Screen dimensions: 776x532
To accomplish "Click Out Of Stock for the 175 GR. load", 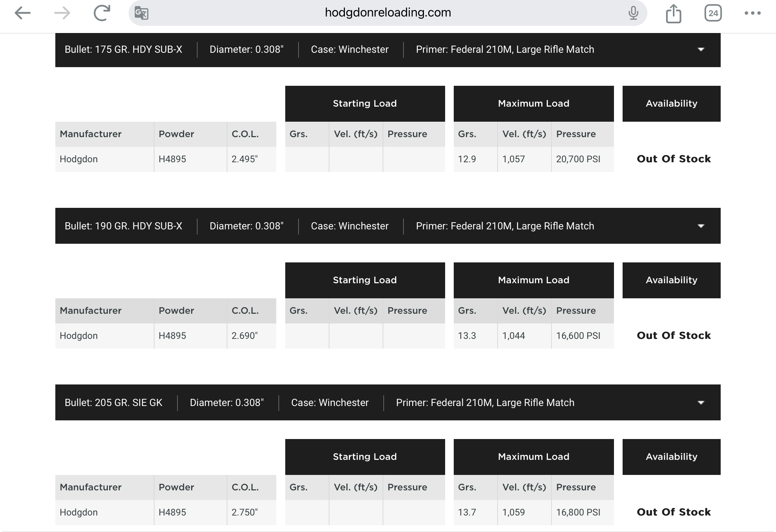I will (x=673, y=159).
